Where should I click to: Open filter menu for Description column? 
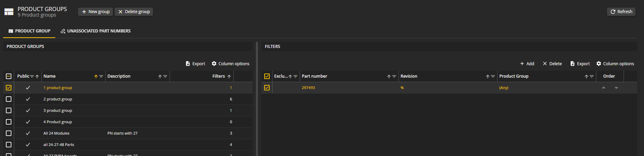165,77
